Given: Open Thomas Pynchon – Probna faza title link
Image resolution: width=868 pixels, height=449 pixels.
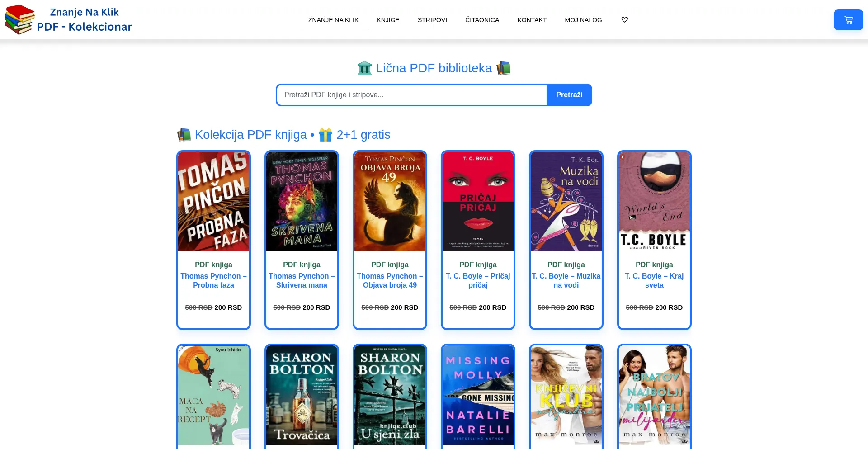Looking at the screenshot, I should (213, 280).
